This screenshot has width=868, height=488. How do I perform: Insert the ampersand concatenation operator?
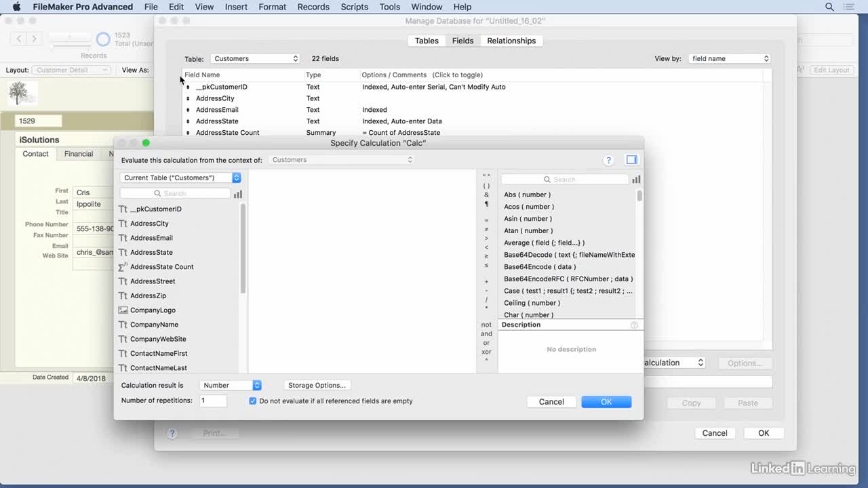pos(486,195)
